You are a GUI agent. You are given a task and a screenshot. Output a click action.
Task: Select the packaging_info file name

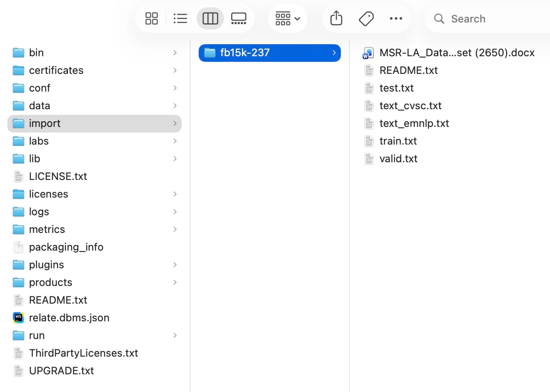coord(66,247)
